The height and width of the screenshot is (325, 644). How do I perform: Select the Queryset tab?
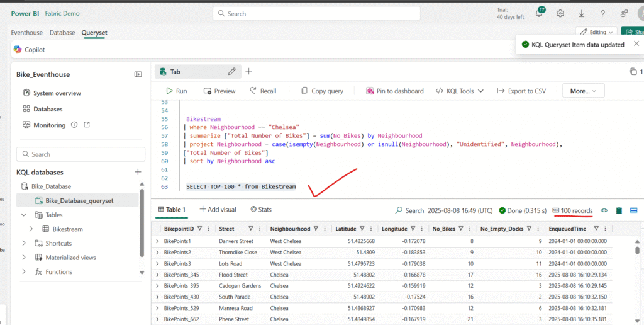point(94,33)
